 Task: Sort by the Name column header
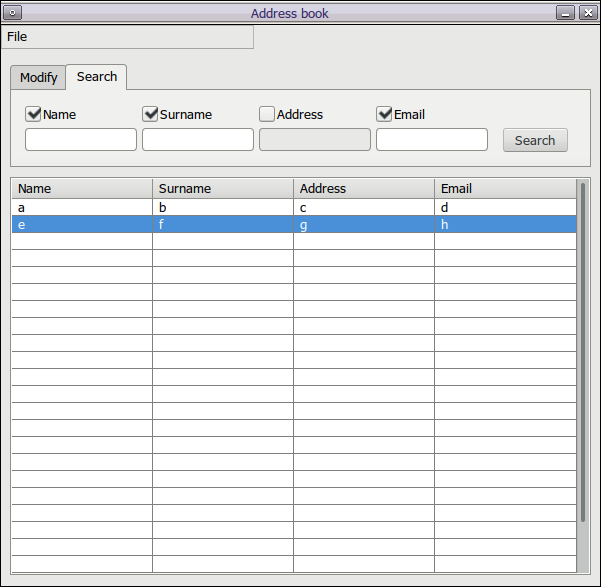pos(82,189)
